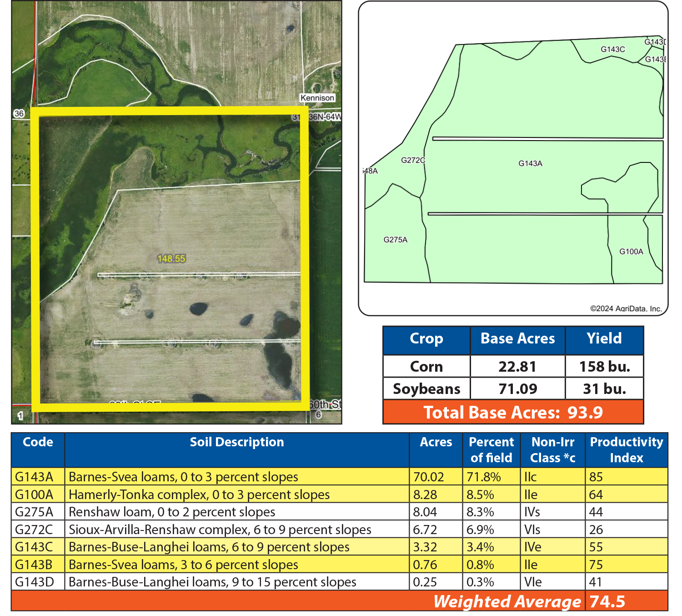Click the Corn row in crop table

click(426, 367)
